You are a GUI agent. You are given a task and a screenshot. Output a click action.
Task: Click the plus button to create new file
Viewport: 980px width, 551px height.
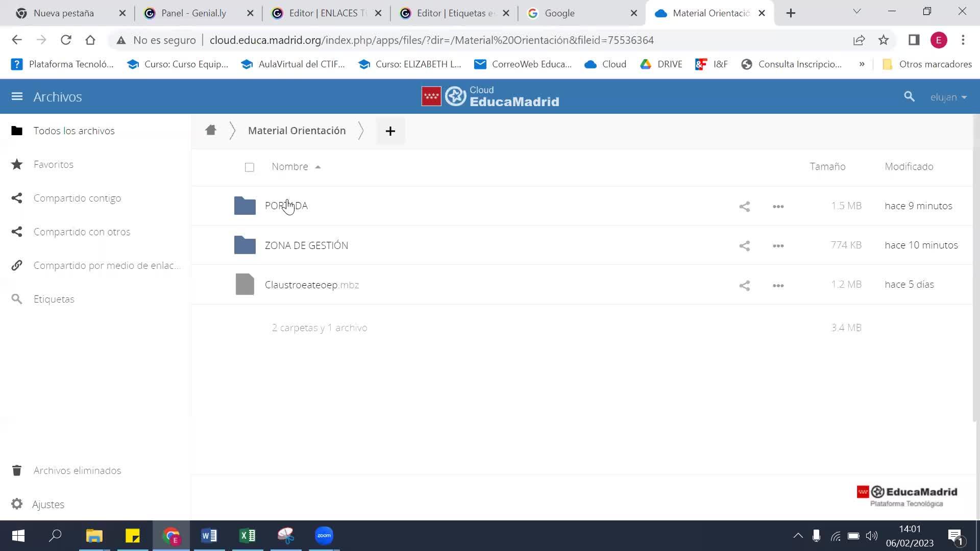(x=390, y=131)
